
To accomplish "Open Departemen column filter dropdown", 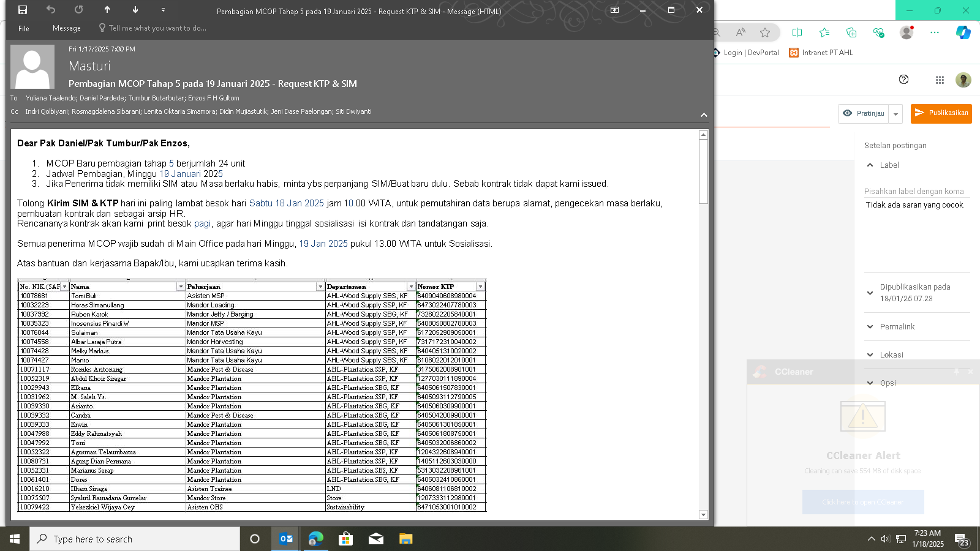I will 411,287.
